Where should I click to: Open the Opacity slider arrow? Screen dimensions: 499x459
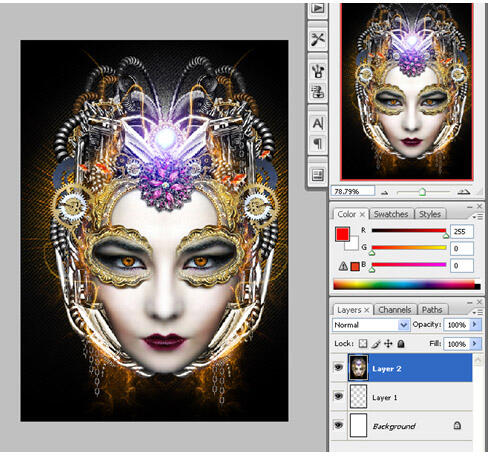[475, 324]
